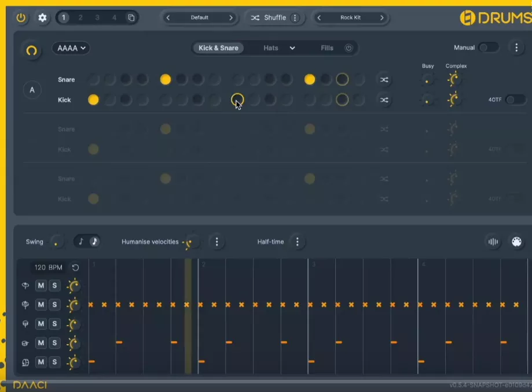The width and height of the screenshot is (532, 392).
Task: Click the copy pattern icon
Action: pos(131,17)
